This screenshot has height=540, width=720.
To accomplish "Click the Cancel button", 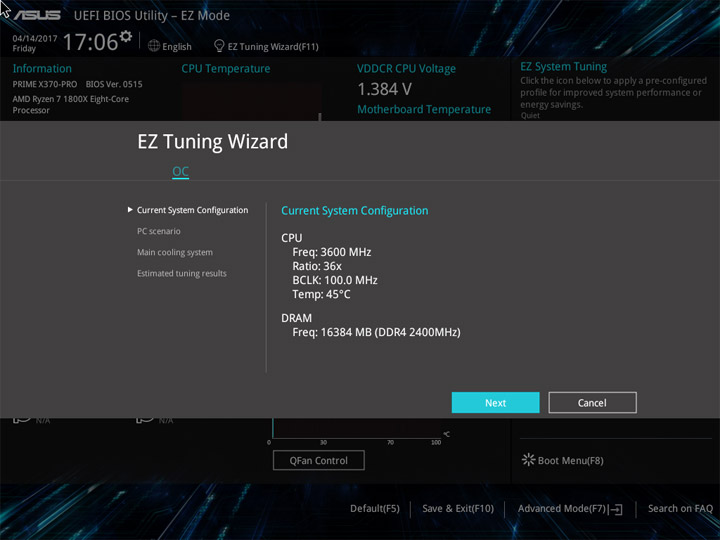I will point(592,403).
